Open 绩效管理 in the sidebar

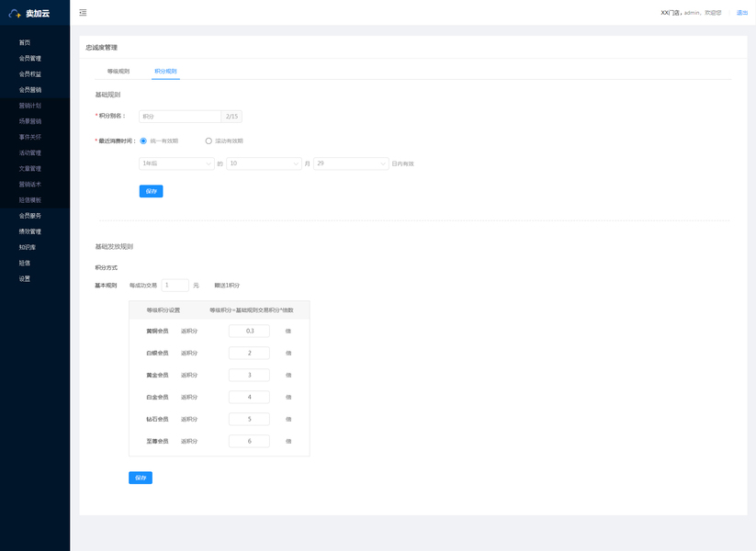30,231
